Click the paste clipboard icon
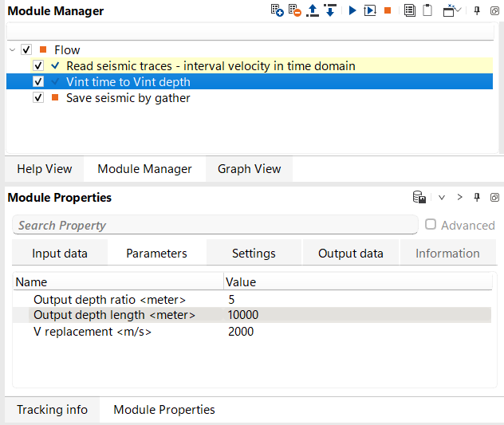The image size is (504, 425). 427,11
